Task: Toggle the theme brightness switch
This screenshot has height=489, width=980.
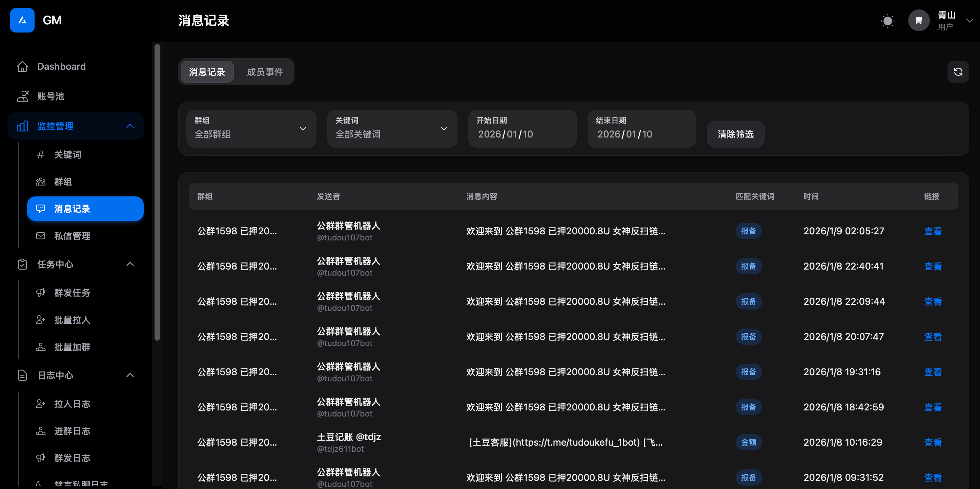Action: (887, 21)
